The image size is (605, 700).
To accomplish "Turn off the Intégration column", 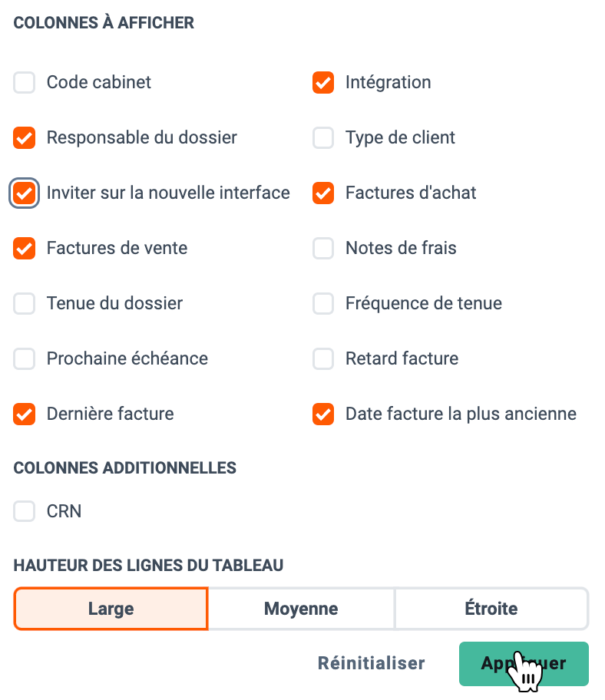I will tap(323, 83).
